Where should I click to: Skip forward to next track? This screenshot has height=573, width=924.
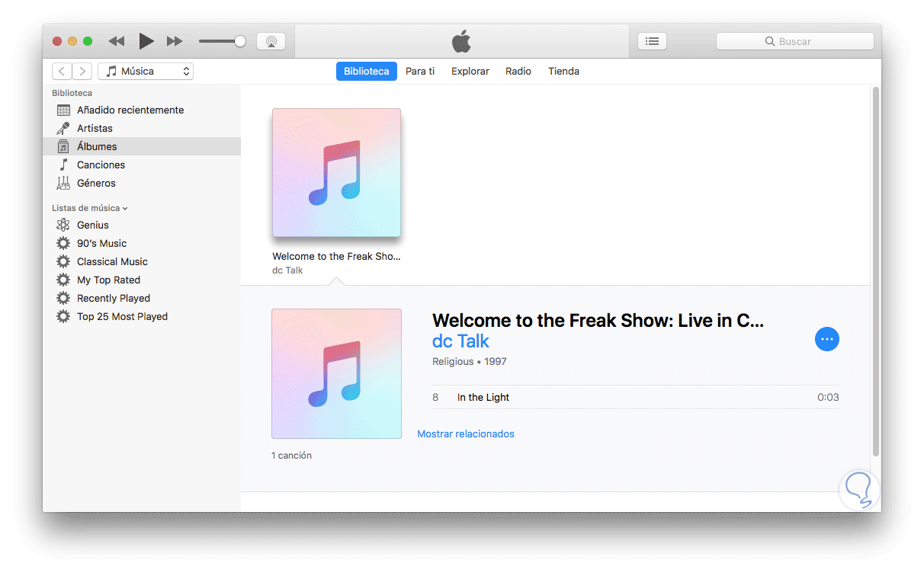click(175, 41)
